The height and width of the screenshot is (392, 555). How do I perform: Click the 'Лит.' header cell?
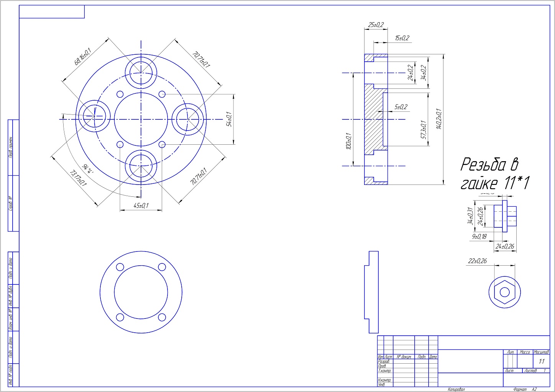[510, 352]
